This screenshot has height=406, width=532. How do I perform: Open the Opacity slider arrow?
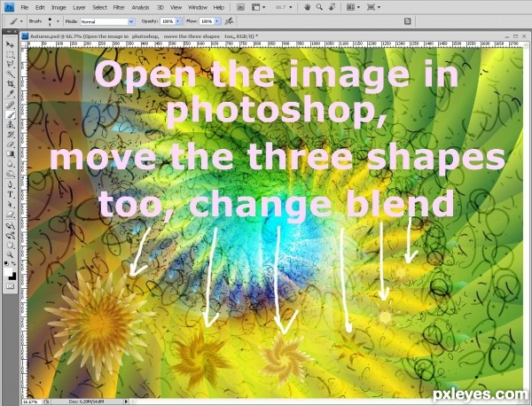[x=178, y=21]
